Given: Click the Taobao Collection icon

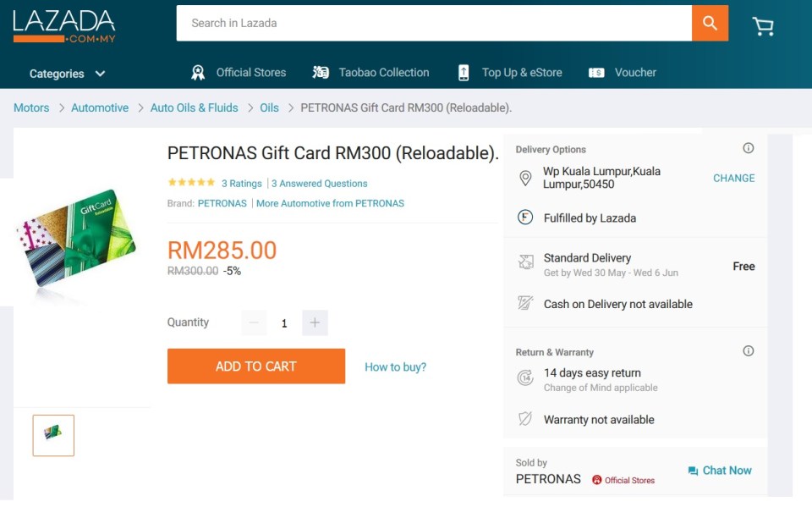Looking at the screenshot, I should point(321,73).
